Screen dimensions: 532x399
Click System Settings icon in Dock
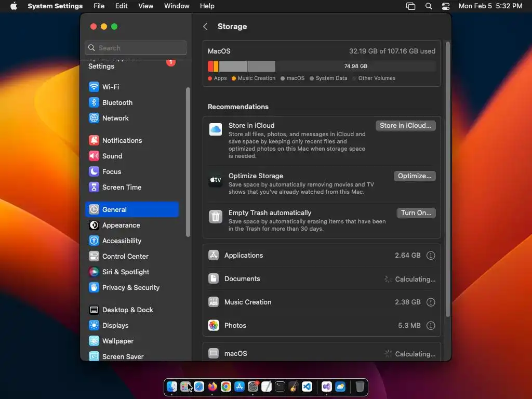pyautogui.click(x=253, y=387)
